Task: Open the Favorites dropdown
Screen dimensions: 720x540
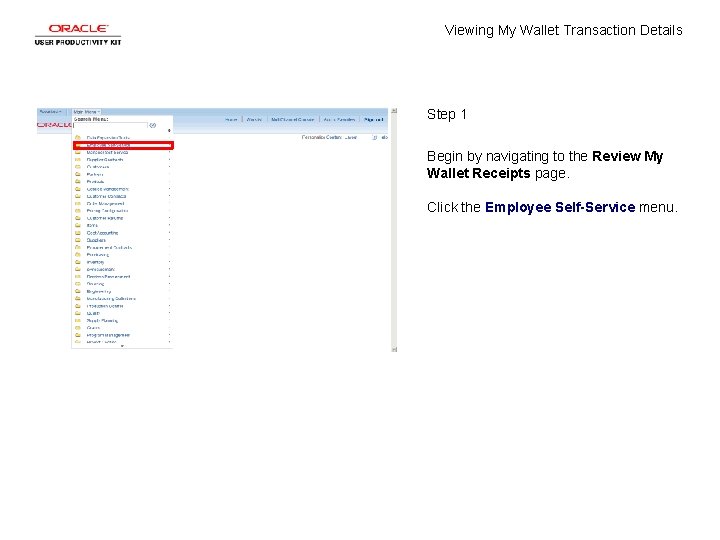Action: click(50, 112)
